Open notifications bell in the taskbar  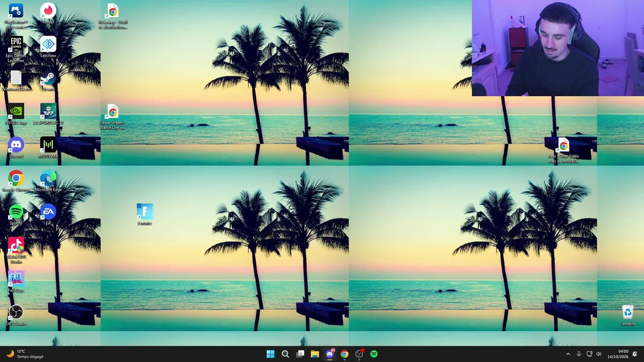[635, 354]
